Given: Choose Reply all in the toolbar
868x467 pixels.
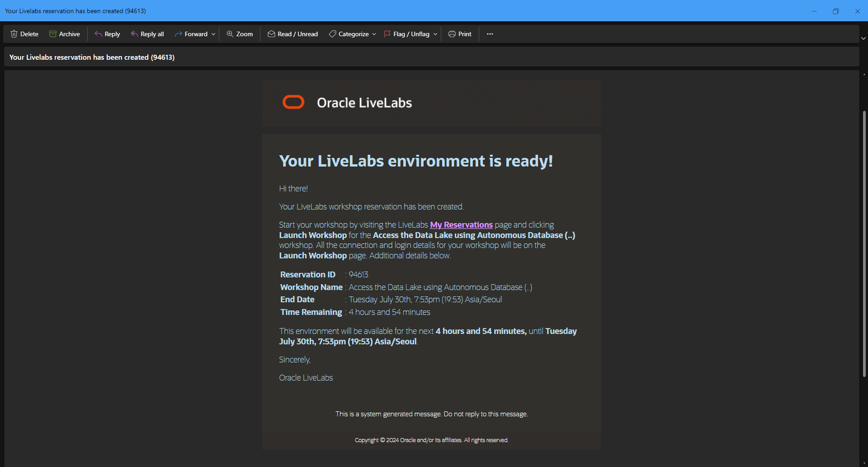Looking at the screenshot, I should point(147,34).
